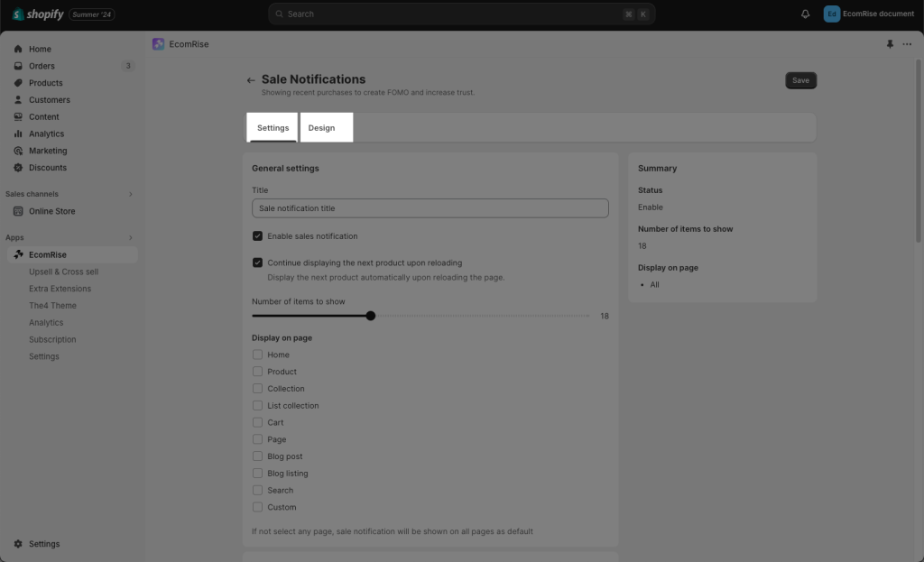Click the EcomRise logo in app header
The width and height of the screenshot is (924, 562).
click(158, 44)
